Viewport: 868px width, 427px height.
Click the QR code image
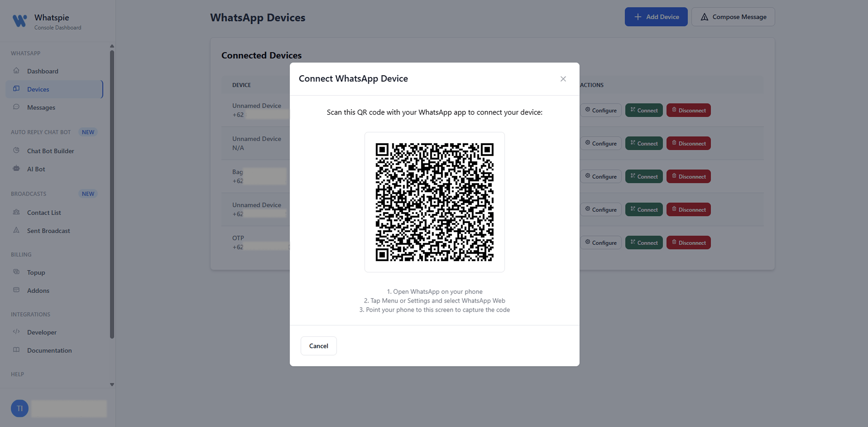click(435, 202)
